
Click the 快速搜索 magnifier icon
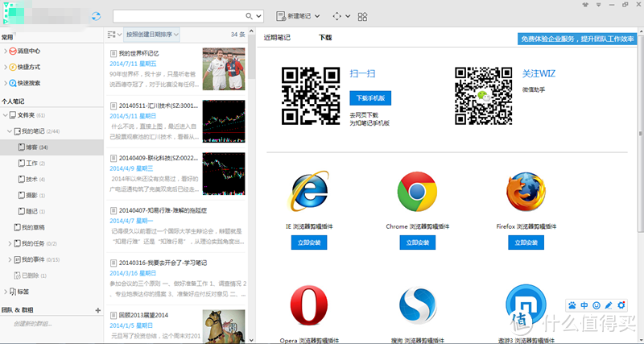13,83
